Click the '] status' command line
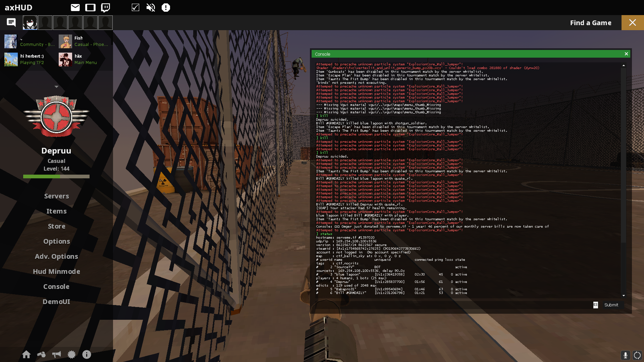644x362 pixels. (324, 234)
